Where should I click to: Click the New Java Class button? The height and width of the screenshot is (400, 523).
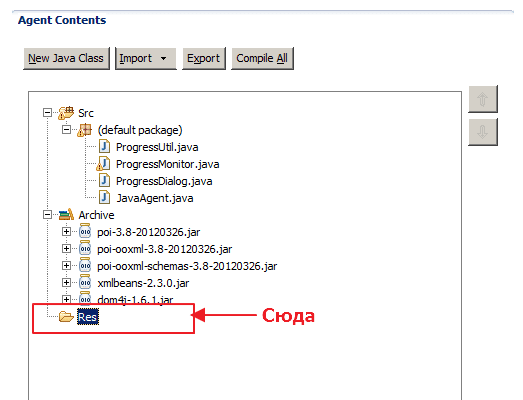(x=66, y=58)
